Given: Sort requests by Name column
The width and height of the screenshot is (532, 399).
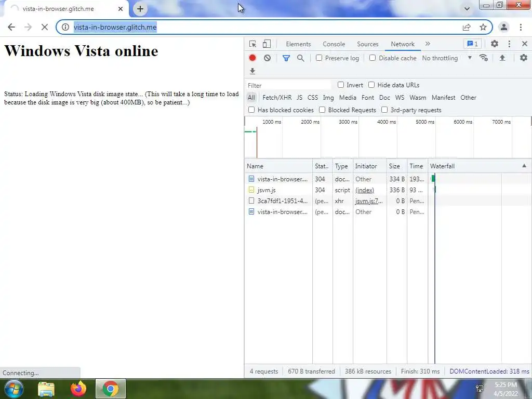Looking at the screenshot, I should (x=278, y=166).
